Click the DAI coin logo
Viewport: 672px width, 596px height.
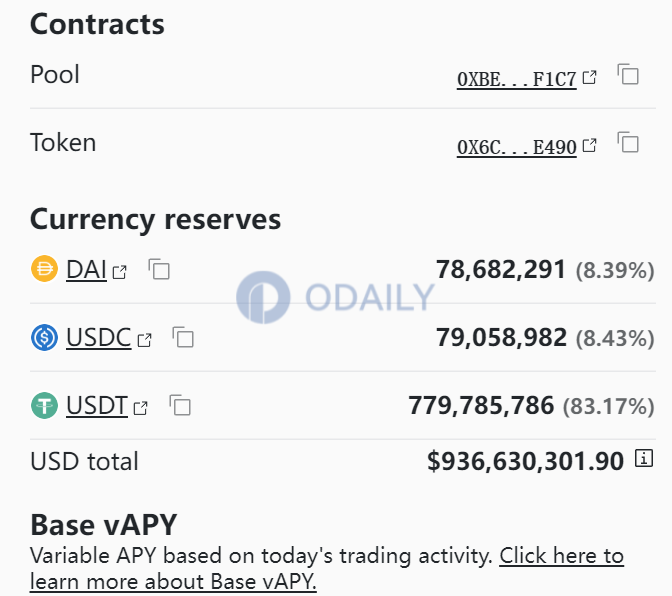tap(45, 269)
